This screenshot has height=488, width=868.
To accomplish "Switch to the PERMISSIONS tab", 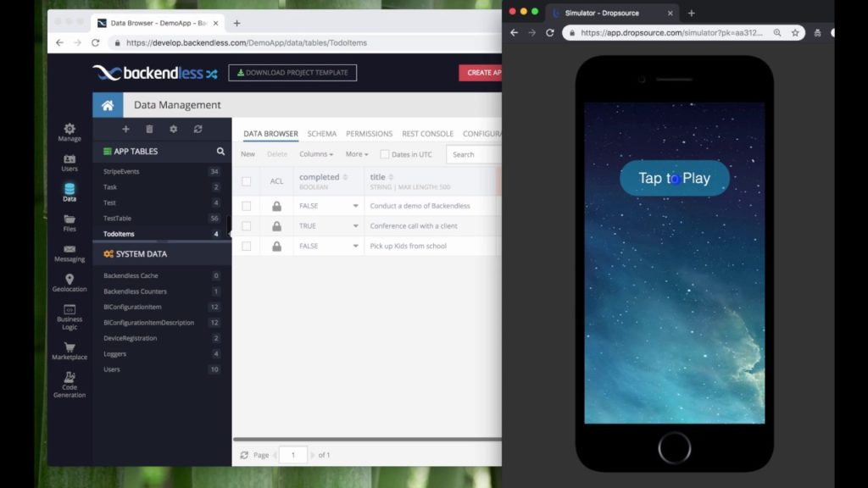I will pyautogui.click(x=370, y=134).
